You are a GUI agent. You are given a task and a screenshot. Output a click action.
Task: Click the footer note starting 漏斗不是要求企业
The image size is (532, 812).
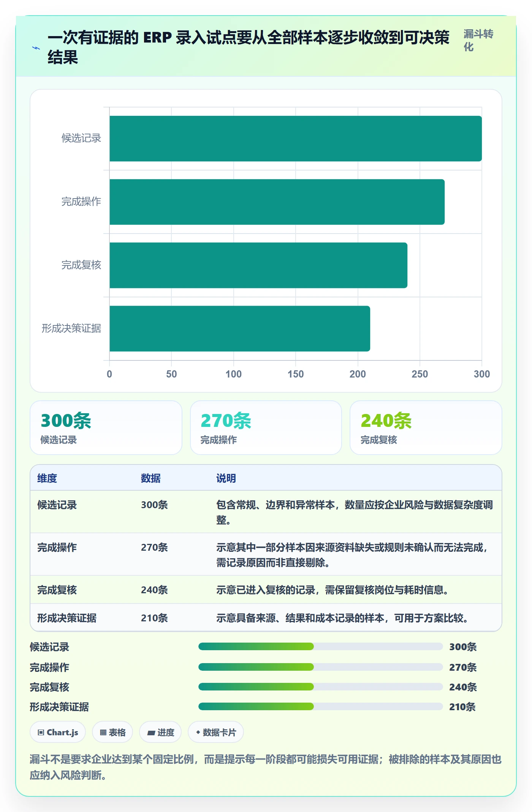tap(266, 767)
